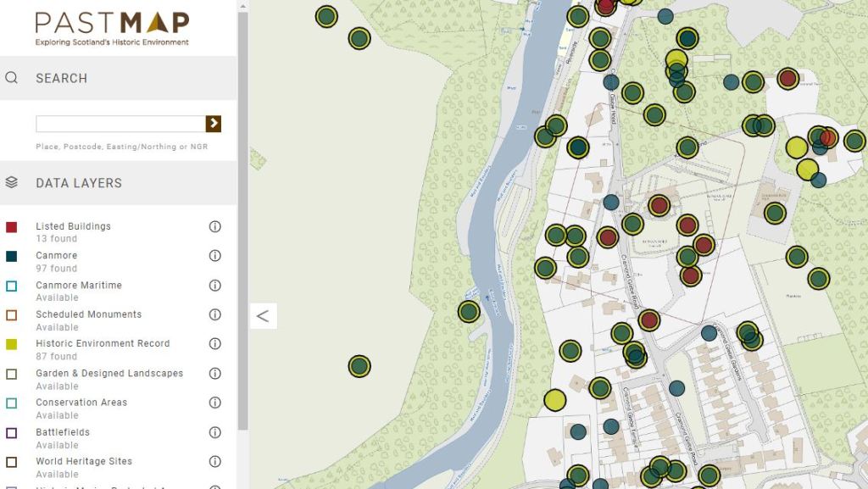Screen dimensions: 868x489
Task: Enable the Conservation Areas layer checkbox
Action: pos(12,403)
